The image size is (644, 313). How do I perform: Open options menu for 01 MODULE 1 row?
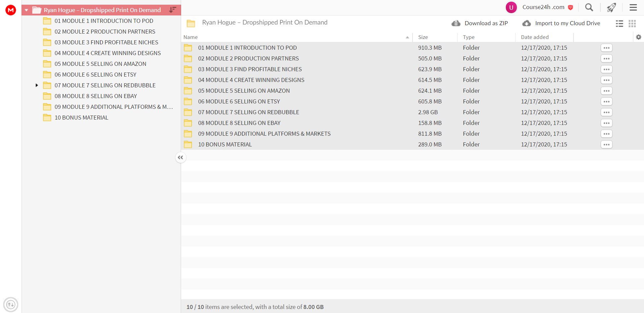click(606, 48)
